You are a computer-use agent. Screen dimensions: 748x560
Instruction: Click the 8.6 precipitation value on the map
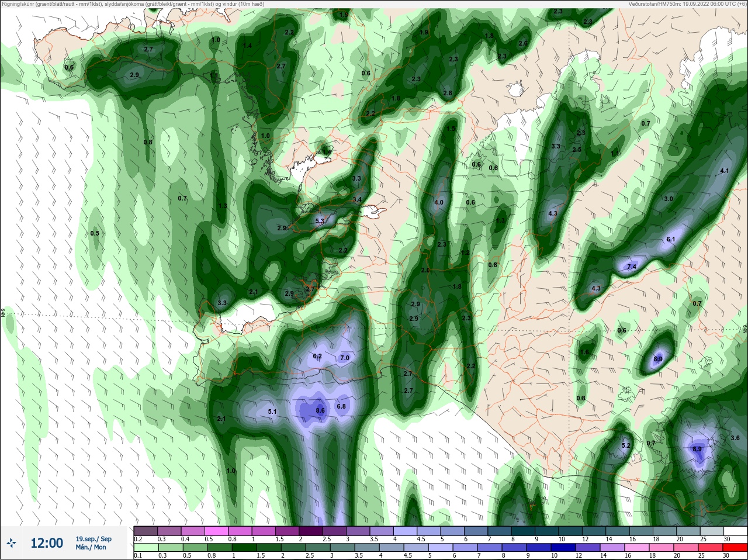coord(320,411)
